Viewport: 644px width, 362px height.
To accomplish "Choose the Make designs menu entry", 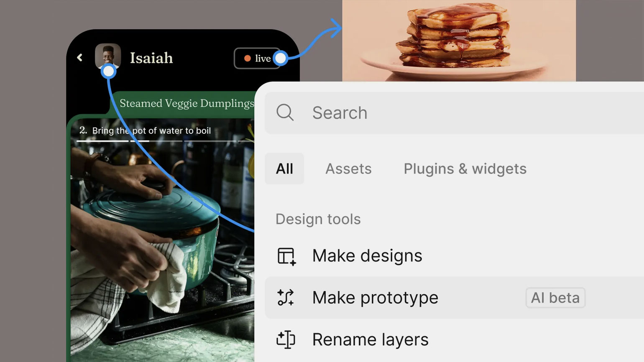I will click(x=367, y=256).
